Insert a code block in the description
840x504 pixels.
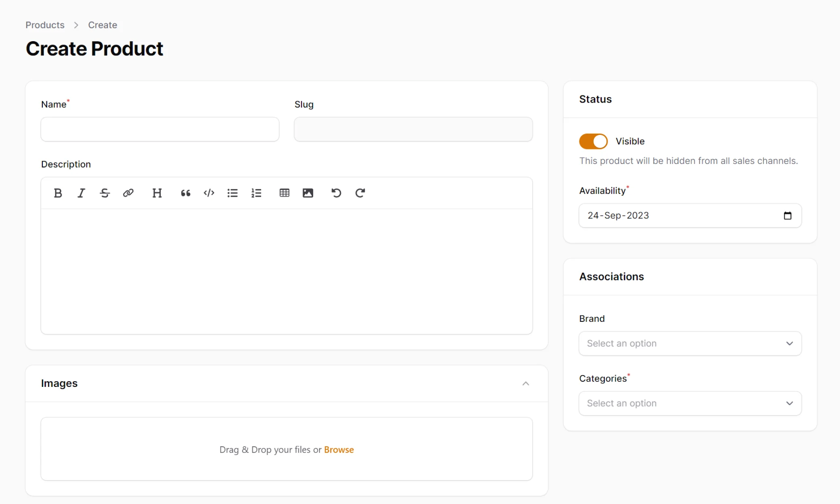pyautogui.click(x=209, y=193)
